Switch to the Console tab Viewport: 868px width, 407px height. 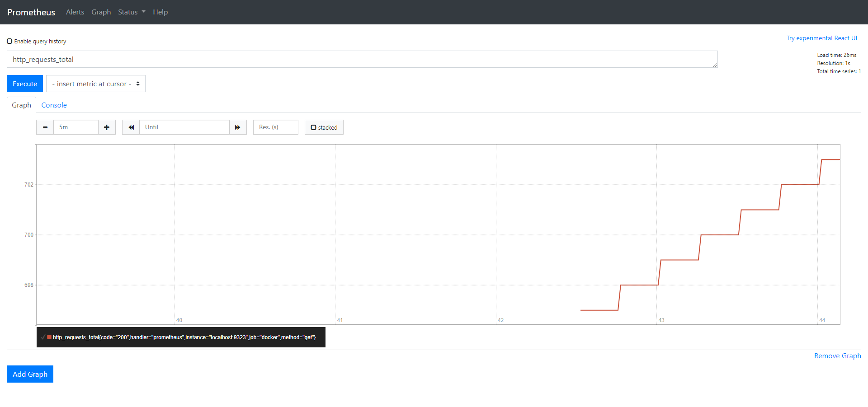[x=54, y=105]
